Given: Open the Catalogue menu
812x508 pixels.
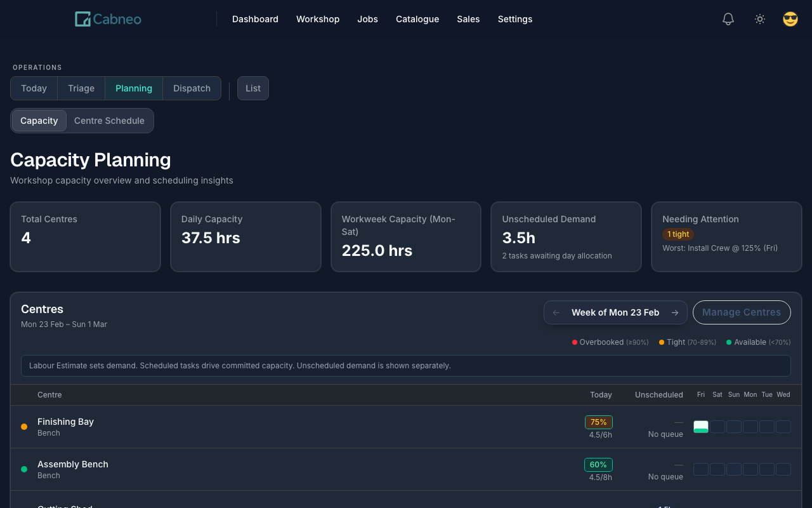Looking at the screenshot, I should 417,19.
